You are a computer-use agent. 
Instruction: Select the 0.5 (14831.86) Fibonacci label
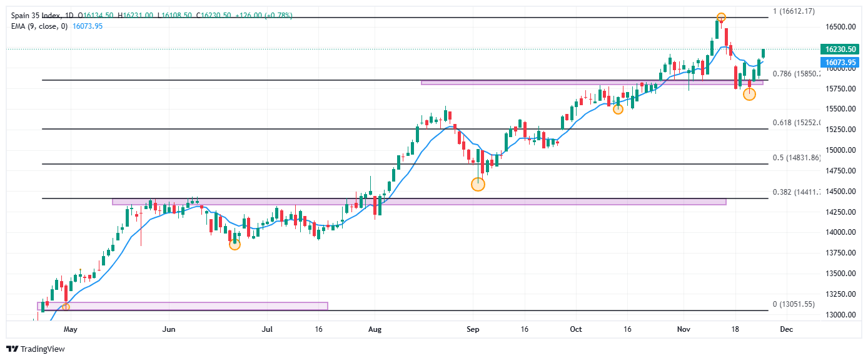(x=796, y=158)
